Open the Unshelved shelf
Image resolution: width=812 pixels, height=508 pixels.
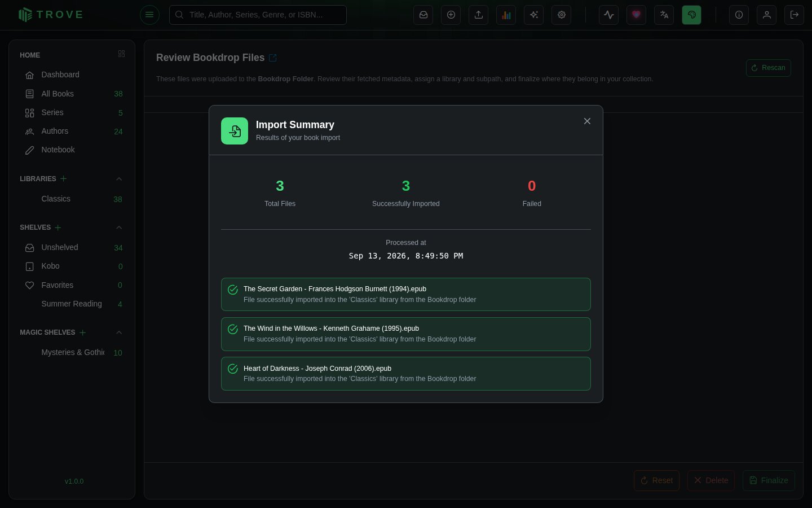pos(72,247)
